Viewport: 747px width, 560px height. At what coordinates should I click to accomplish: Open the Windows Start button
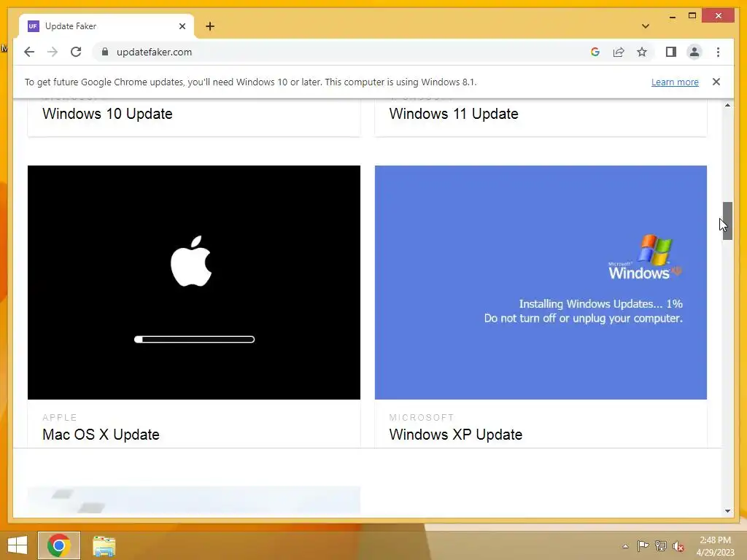(18, 545)
